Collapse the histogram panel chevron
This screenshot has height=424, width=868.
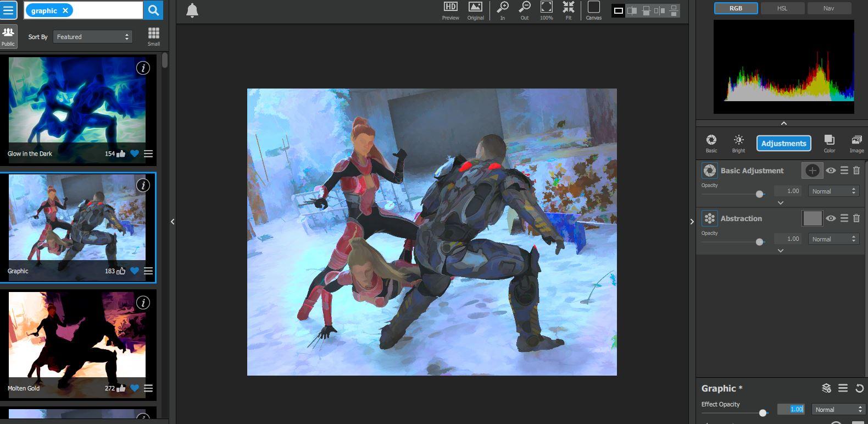tap(784, 123)
